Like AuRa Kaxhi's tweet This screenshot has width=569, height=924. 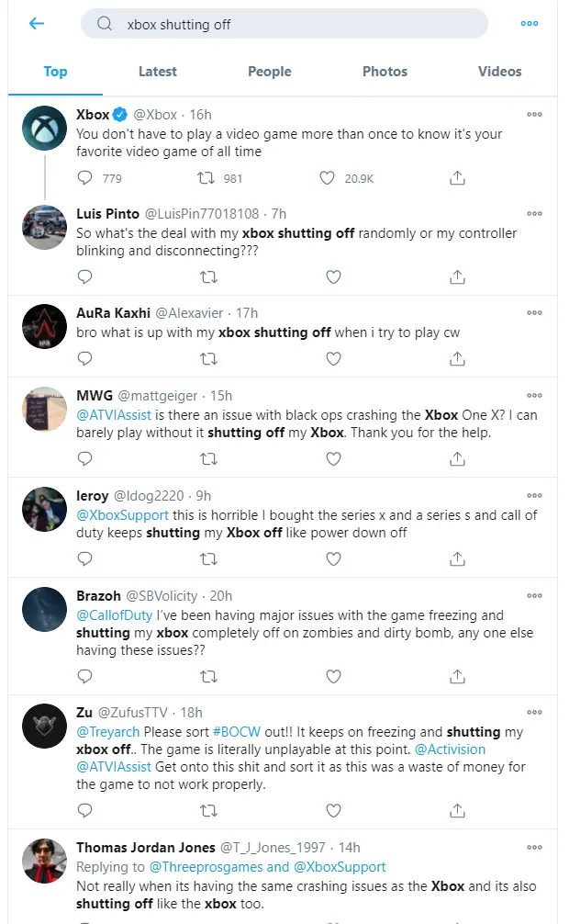pyautogui.click(x=333, y=358)
